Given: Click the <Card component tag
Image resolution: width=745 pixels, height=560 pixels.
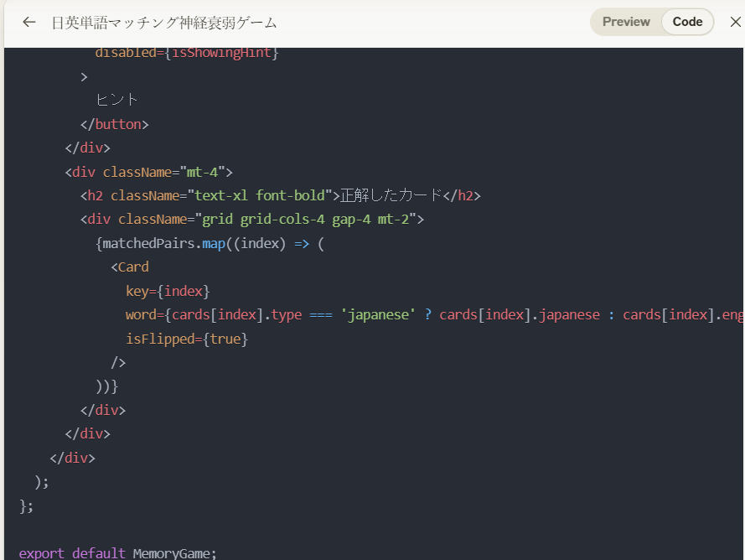Looking at the screenshot, I should pos(130,267).
